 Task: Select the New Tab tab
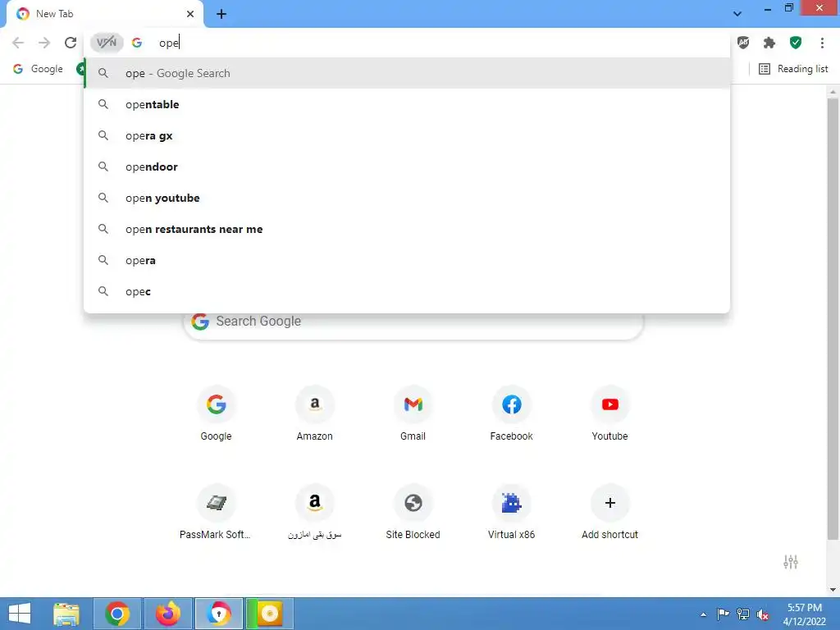(x=105, y=14)
